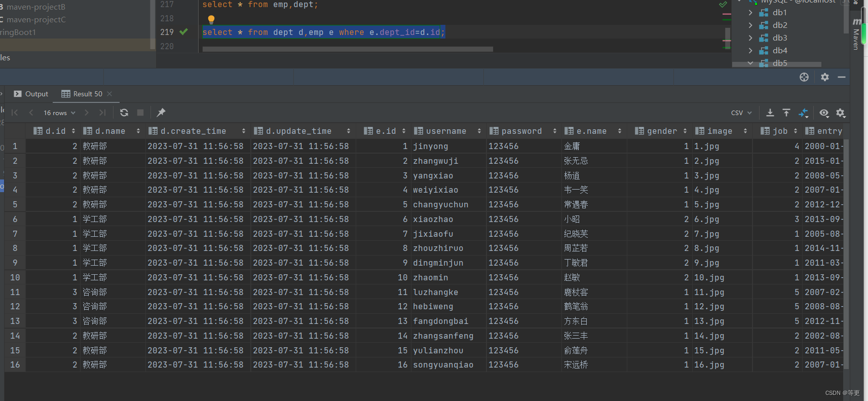868x401 pixels.
Task: Click line number 217 in the gutter
Action: click(167, 5)
